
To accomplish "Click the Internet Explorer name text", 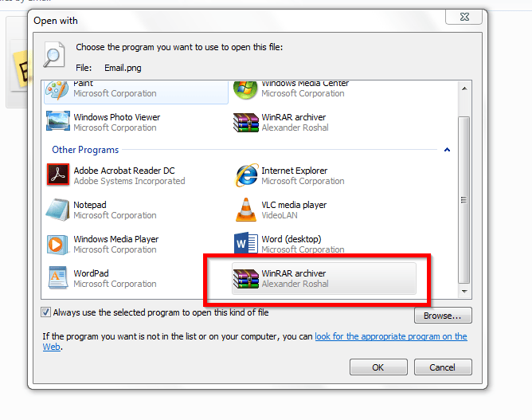I will click(294, 171).
